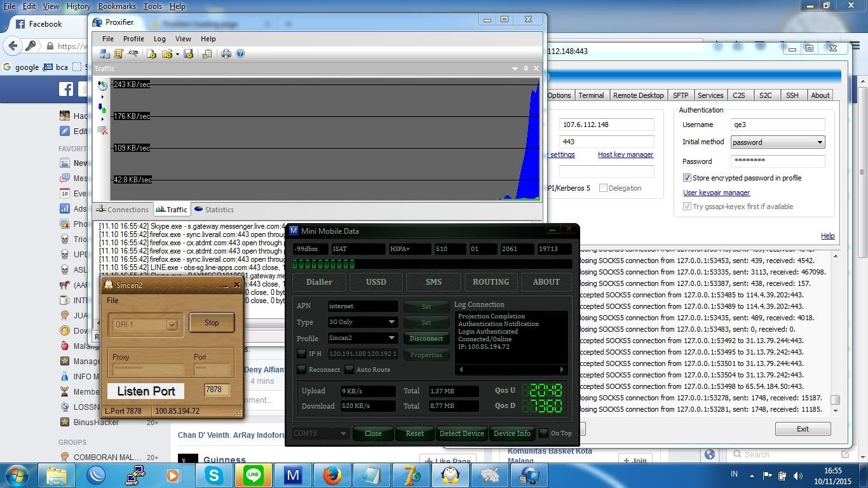Click the blue help icon in Proxifier toolbar
This screenshot has height=488, width=868.
(240, 54)
